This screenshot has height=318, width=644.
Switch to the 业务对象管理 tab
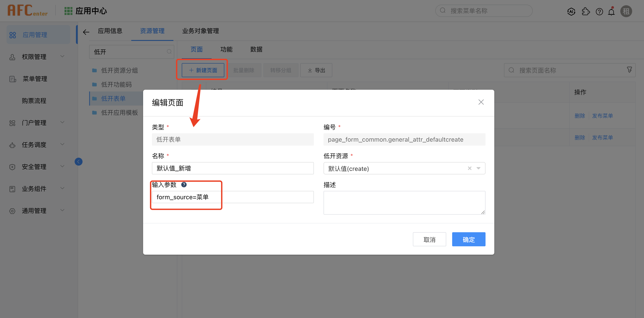tap(200, 31)
